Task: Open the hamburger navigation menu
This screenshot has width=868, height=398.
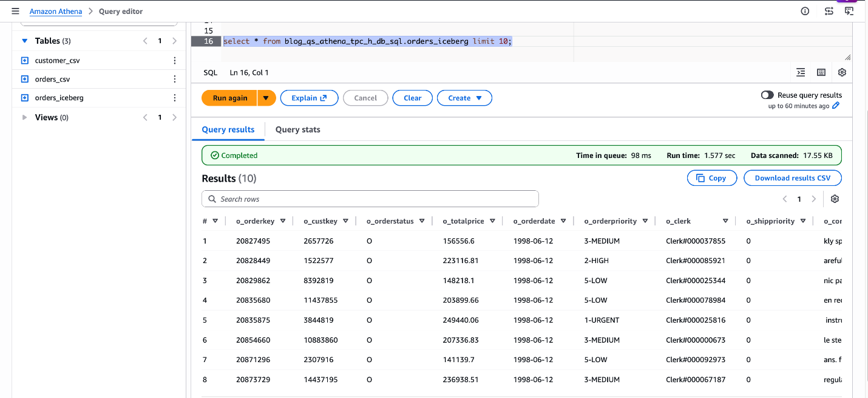Action: (15, 12)
